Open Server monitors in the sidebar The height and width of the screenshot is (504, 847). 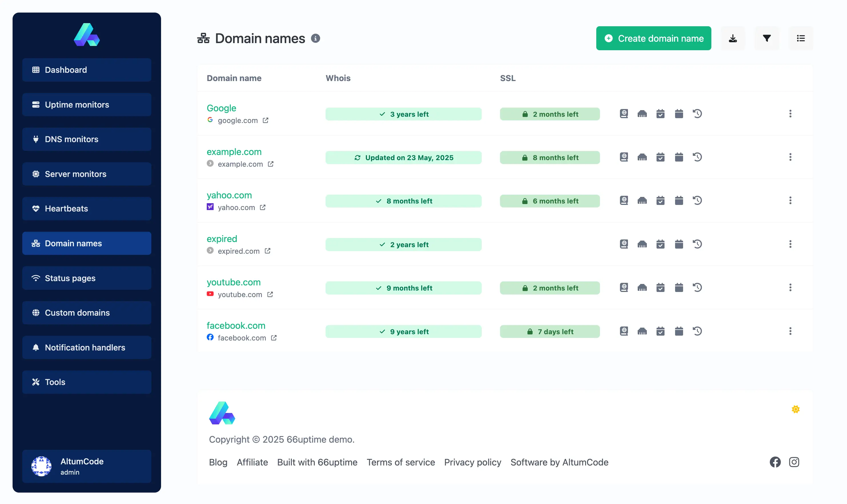click(x=87, y=174)
